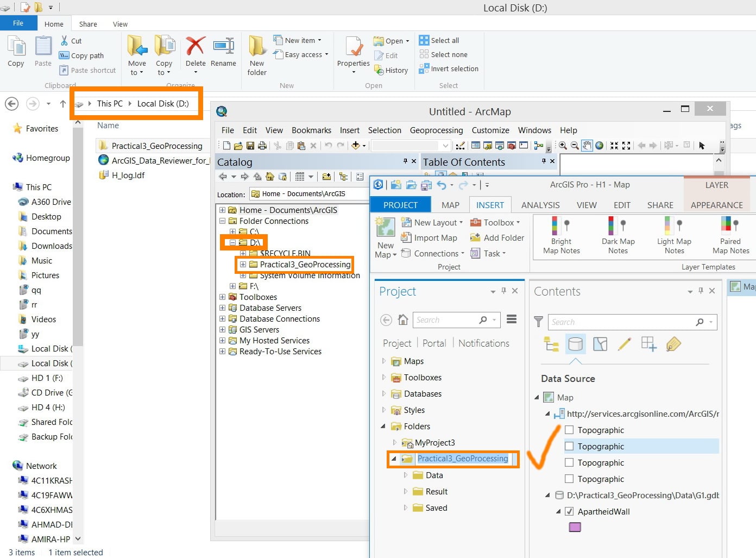
Task: Open the ArcMap map scale combo box
Action: [411, 146]
